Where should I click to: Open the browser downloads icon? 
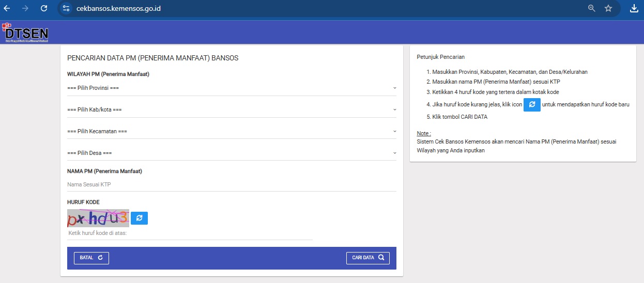point(634,8)
